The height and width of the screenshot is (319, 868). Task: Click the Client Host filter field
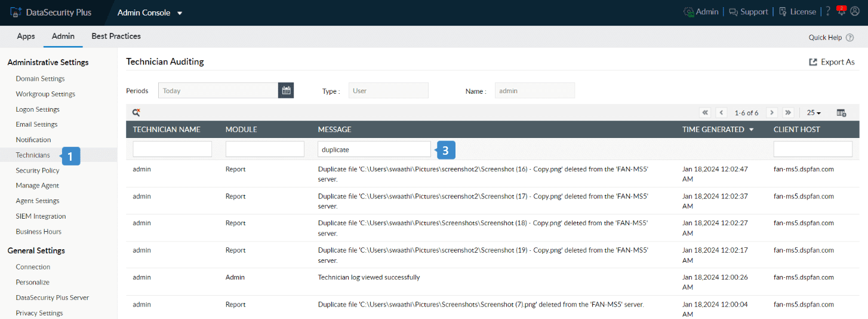813,149
